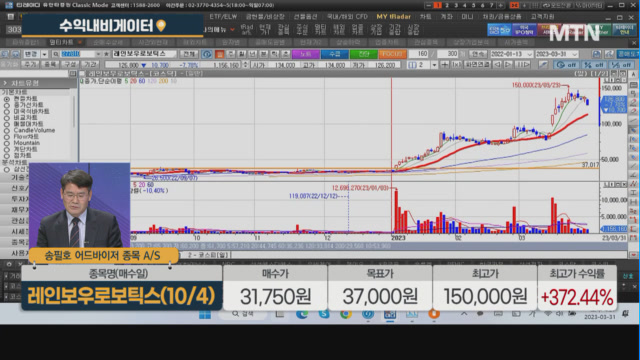
Task: Open the MY tRadar menu
Action: (393, 17)
